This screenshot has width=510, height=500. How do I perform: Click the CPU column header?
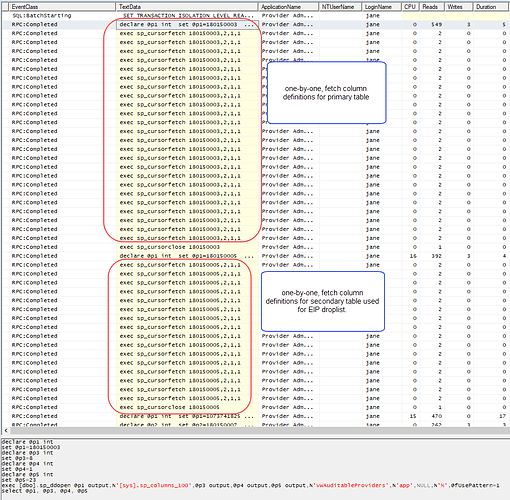coord(410,7)
